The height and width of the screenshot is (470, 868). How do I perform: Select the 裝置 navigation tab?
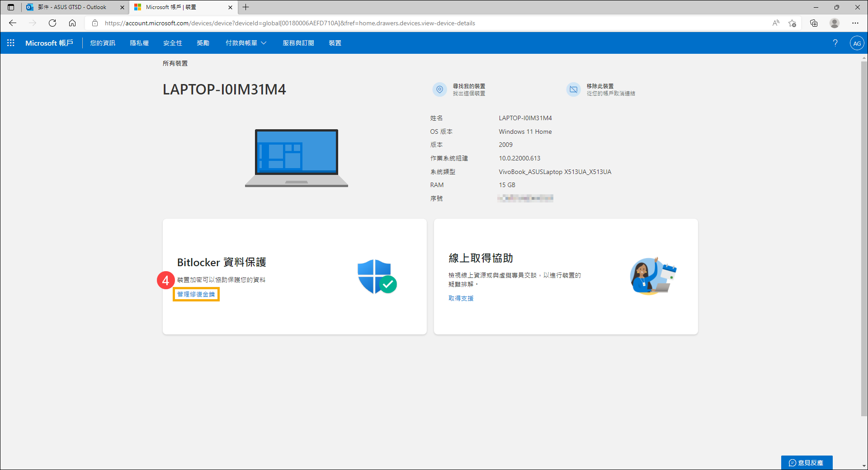(x=335, y=43)
